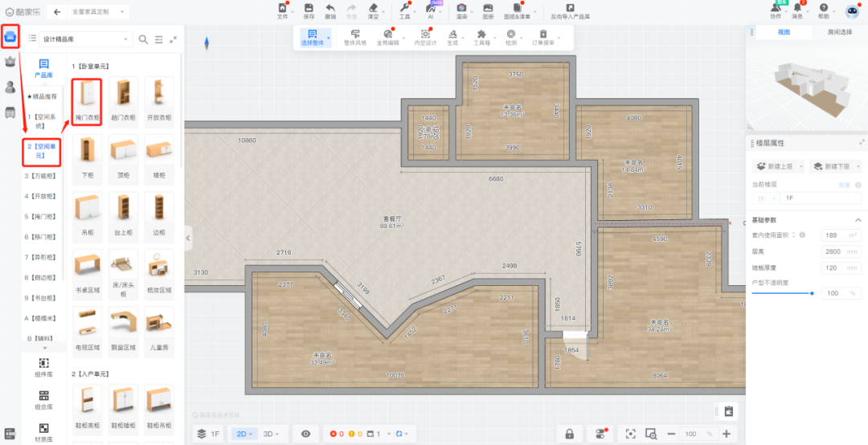Click the 保存 (Save) toolbar icon

(x=309, y=10)
